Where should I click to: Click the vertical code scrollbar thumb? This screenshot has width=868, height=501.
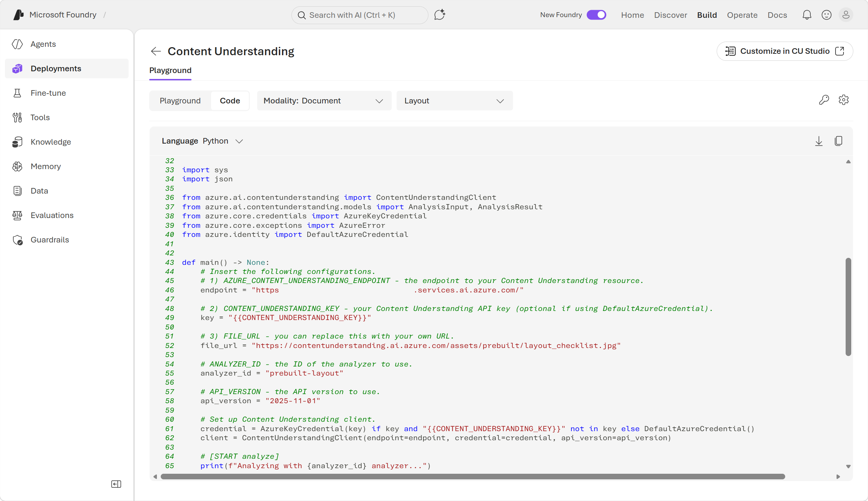848,307
